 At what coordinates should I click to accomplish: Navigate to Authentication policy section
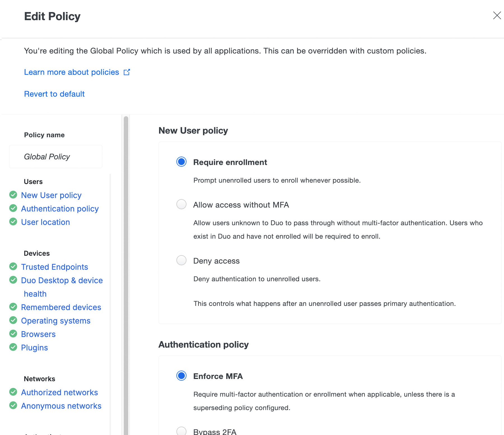[x=60, y=208]
